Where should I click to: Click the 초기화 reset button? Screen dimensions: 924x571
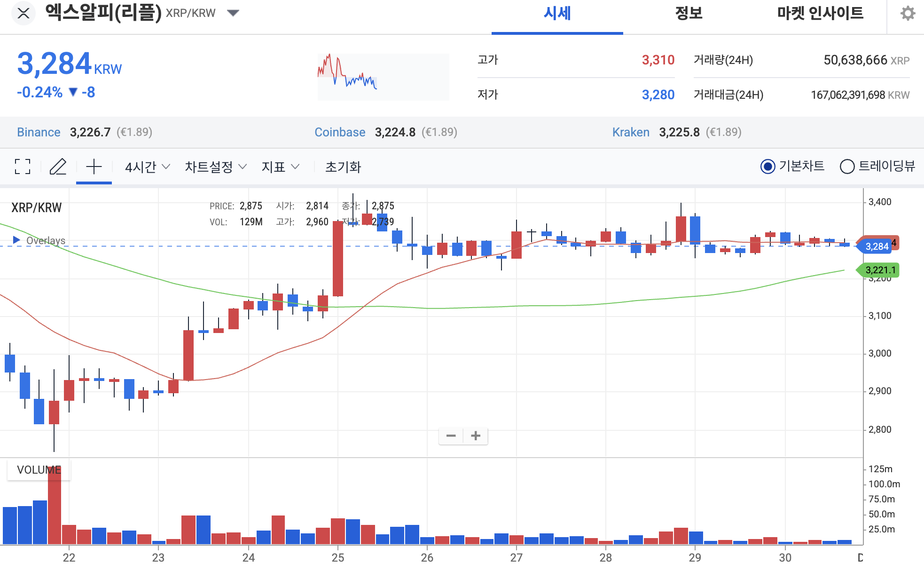coord(345,167)
